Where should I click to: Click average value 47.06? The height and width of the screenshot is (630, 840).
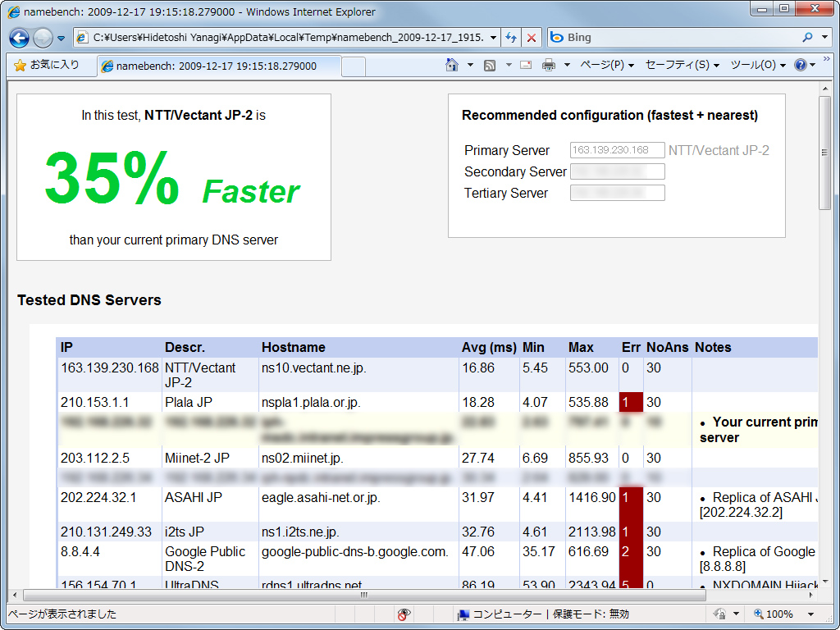coord(478,552)
